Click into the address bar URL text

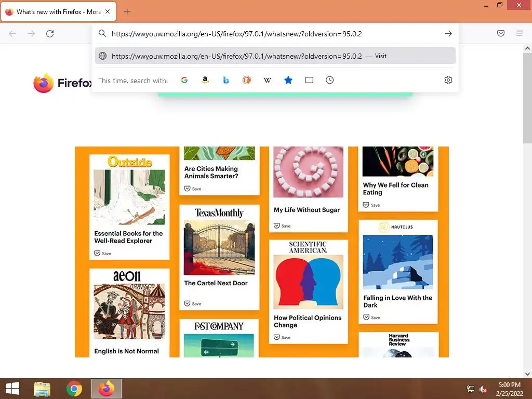236,34
